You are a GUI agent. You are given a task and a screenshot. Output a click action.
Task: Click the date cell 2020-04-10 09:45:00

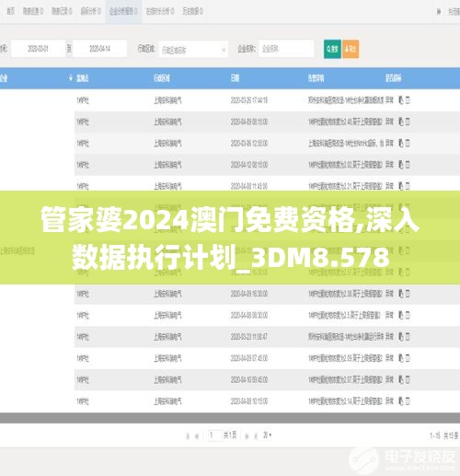coord(249,380)
